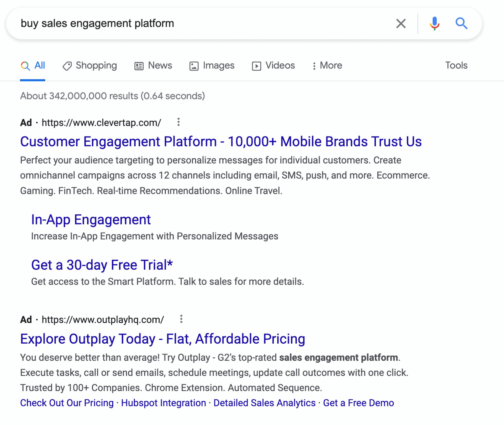
Task: Click the Get a Free Demo sitelink
Action: click(359, 403)
